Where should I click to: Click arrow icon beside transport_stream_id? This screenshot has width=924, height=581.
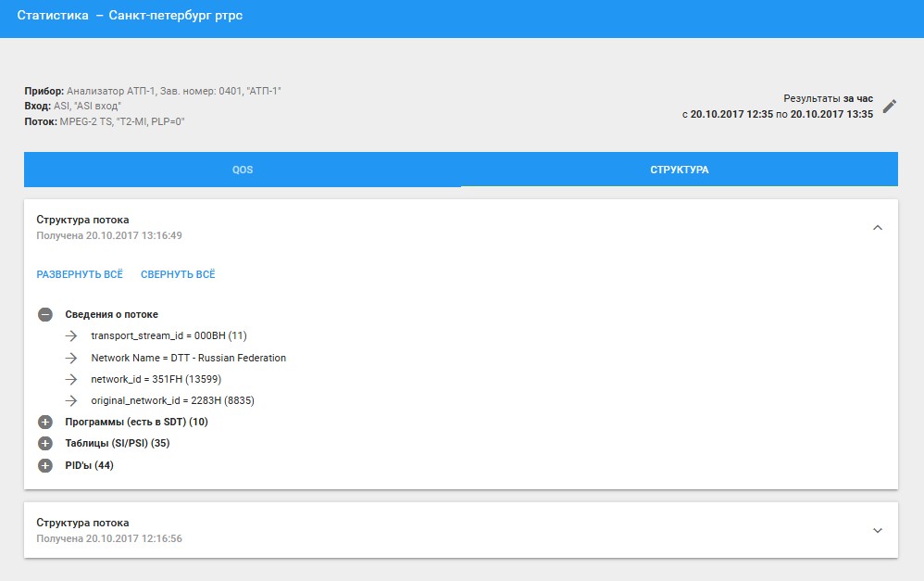point(71,335)
